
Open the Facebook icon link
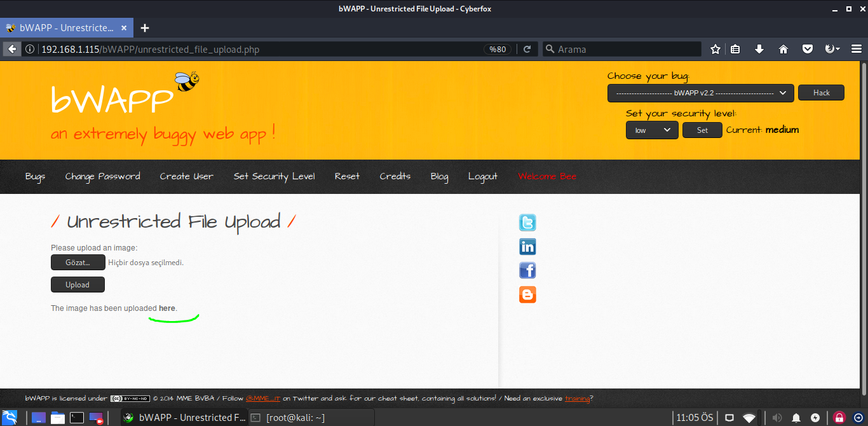[527, 270]
